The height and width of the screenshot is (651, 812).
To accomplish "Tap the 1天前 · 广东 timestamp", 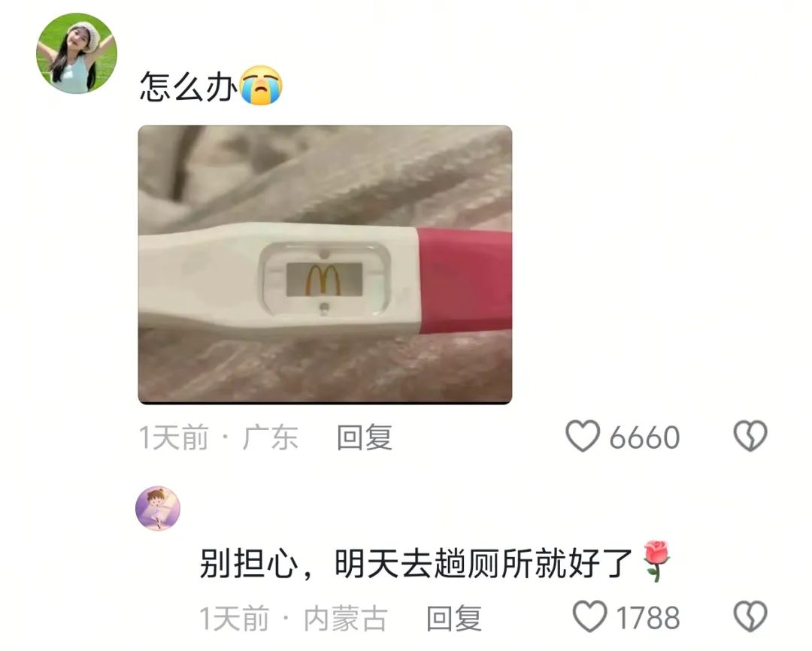I will [x=219, y=437].
